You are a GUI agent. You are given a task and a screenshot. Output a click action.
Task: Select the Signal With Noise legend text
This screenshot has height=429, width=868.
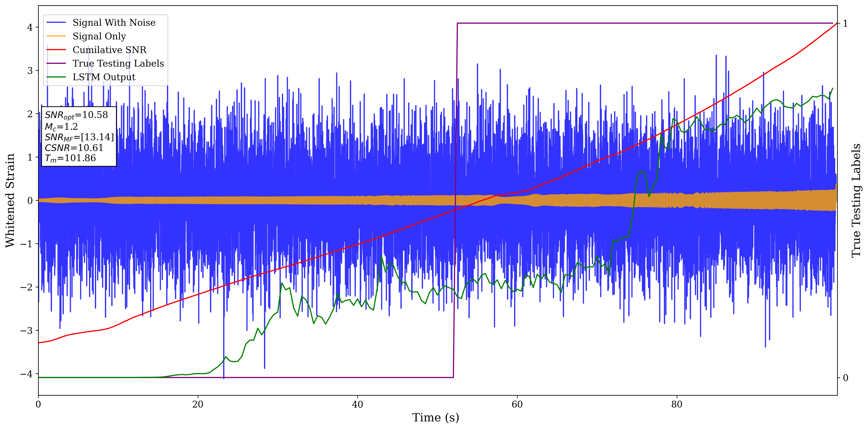114,23
